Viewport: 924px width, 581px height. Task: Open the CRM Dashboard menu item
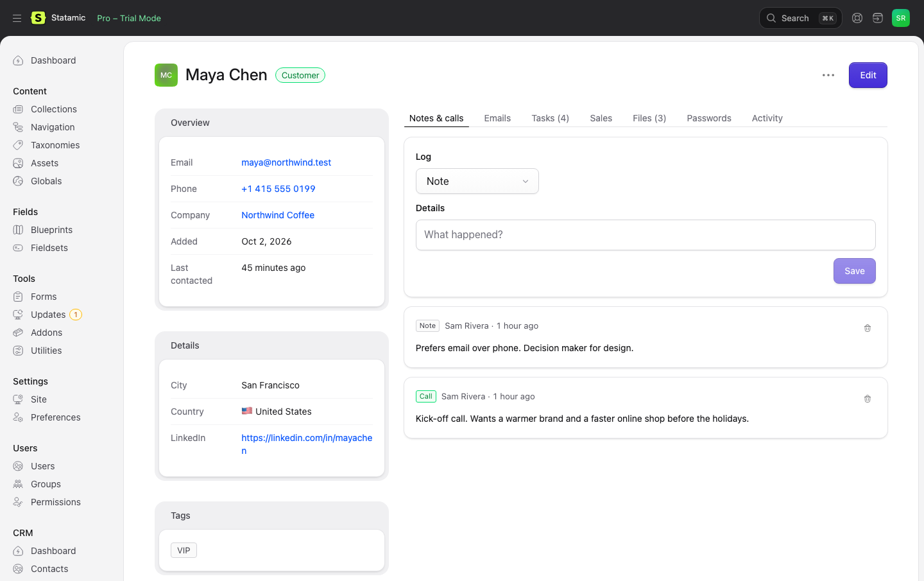coord(53,551)
